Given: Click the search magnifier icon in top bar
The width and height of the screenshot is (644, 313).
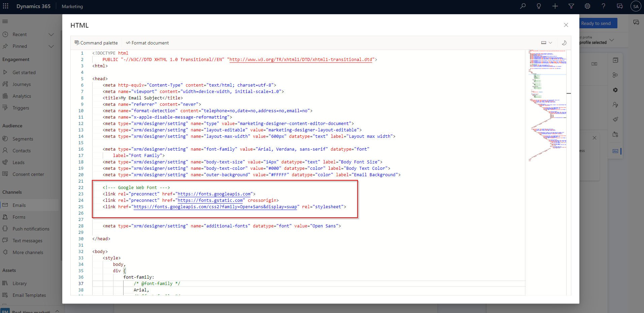Looking at the screenshot, I should click(523, 6).
